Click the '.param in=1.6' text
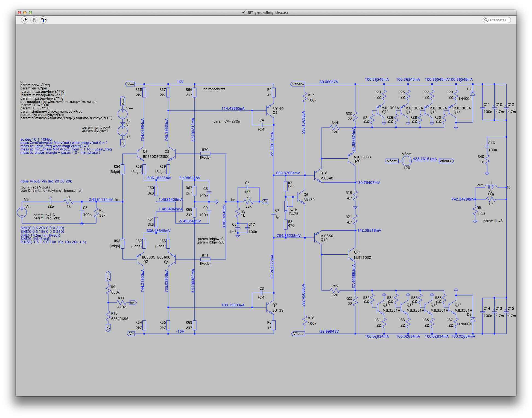Image resolution: width=532 pixels, height=418 pixels. point(44,215)
